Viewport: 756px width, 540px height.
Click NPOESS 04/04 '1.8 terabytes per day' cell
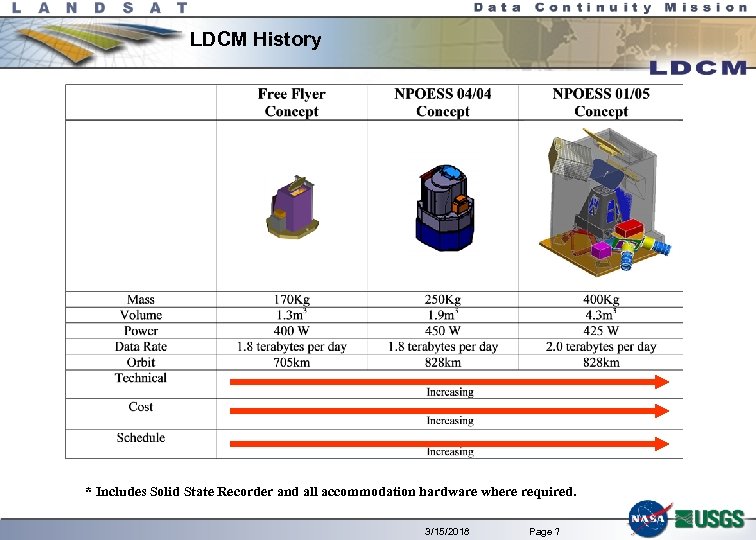point(443,347)
